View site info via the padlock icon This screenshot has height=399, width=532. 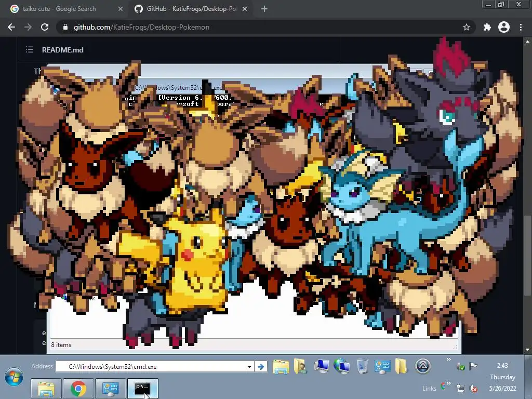coord(65,27)
